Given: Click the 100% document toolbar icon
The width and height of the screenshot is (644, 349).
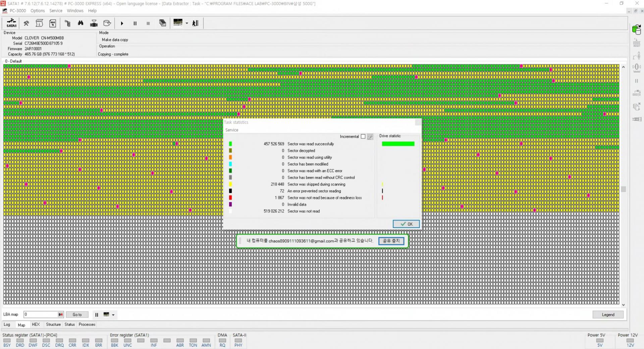Looking at the screenshot, I should coord(53,23).
